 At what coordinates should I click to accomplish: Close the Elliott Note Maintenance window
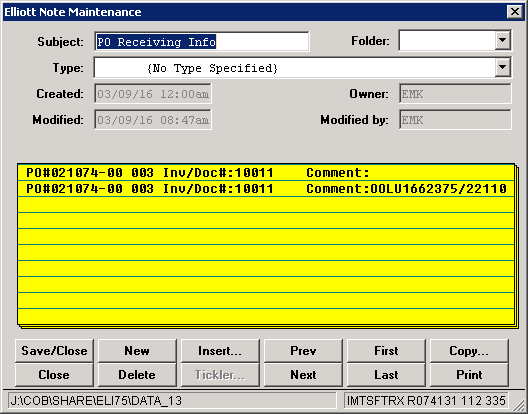coord(515,12)
